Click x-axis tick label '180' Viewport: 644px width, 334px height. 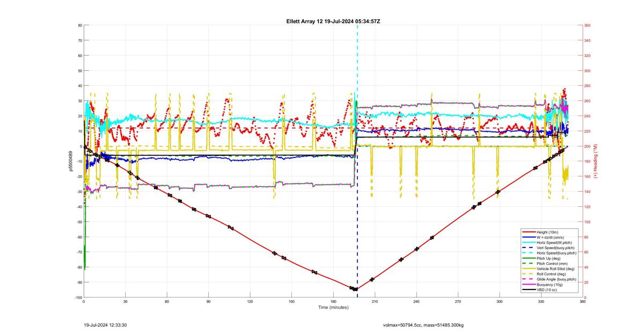tap(333, 301)
